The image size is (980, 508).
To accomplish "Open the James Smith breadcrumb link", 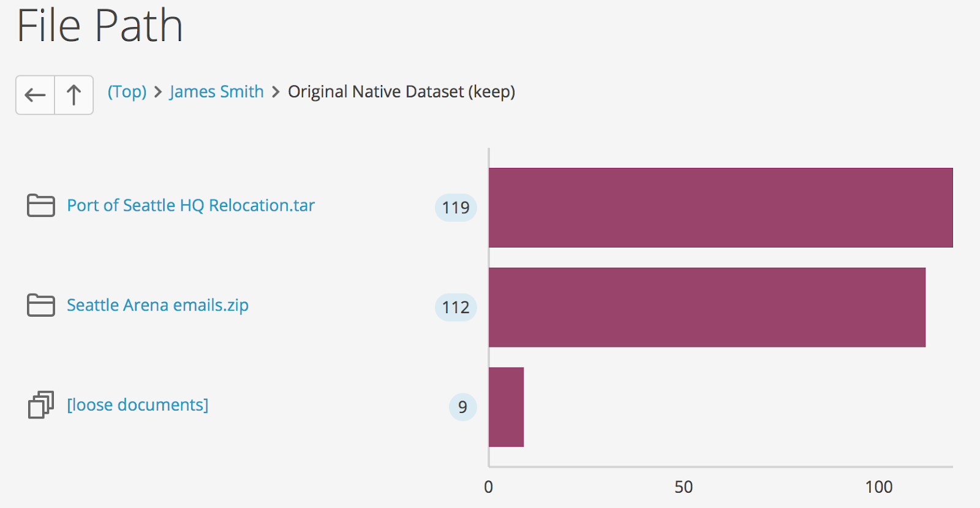I will [x=216, y=91].
